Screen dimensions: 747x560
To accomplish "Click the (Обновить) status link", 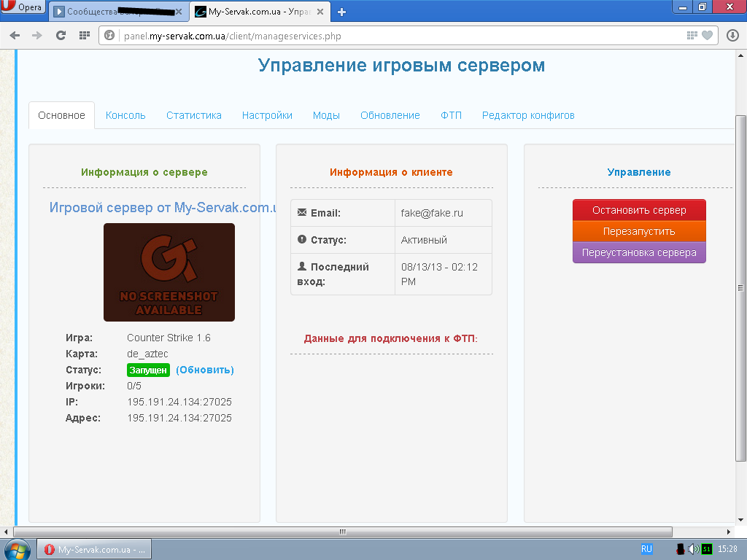I will pyautogui.click(x=205, y=370).
